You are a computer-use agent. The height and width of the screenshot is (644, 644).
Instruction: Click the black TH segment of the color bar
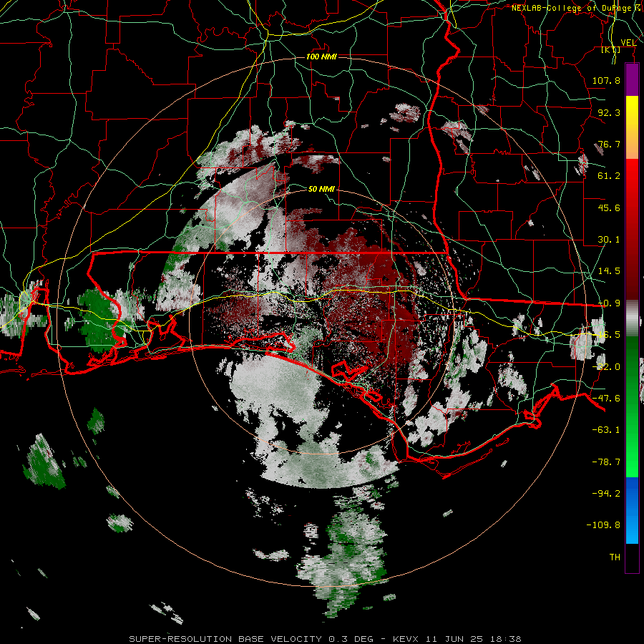click(x=632, y=557)
